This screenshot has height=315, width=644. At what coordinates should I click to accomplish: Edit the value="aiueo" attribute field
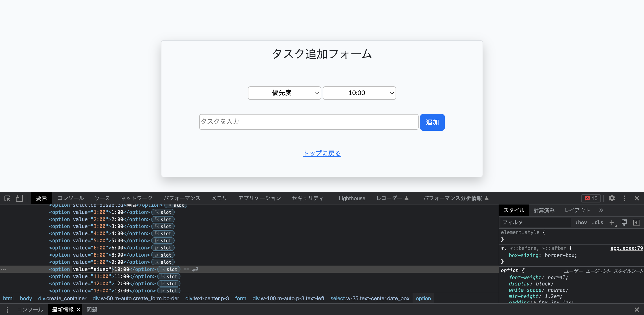pyautogui.click(x=92, y=269)
